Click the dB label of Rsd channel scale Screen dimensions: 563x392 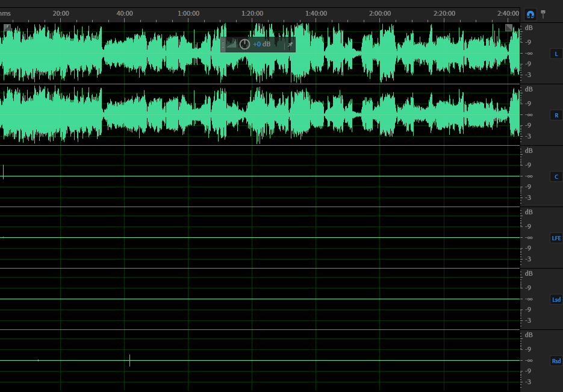529,335
